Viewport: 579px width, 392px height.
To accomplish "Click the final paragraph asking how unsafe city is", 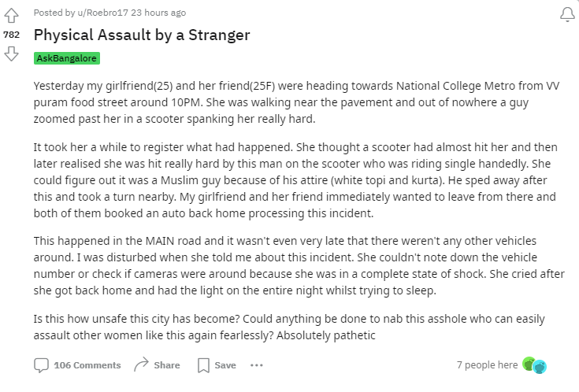I will coord(289,327).
